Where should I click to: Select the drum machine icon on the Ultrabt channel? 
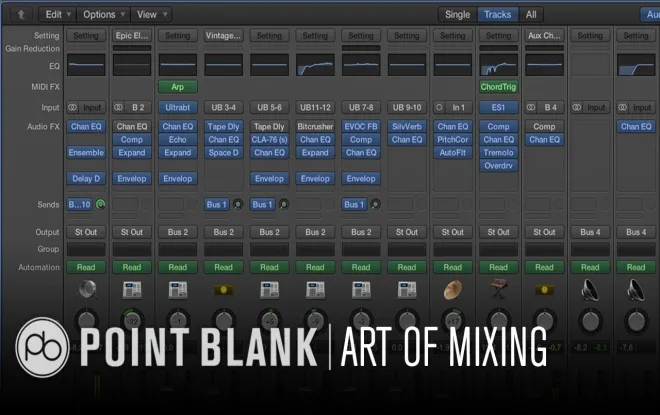178,290
